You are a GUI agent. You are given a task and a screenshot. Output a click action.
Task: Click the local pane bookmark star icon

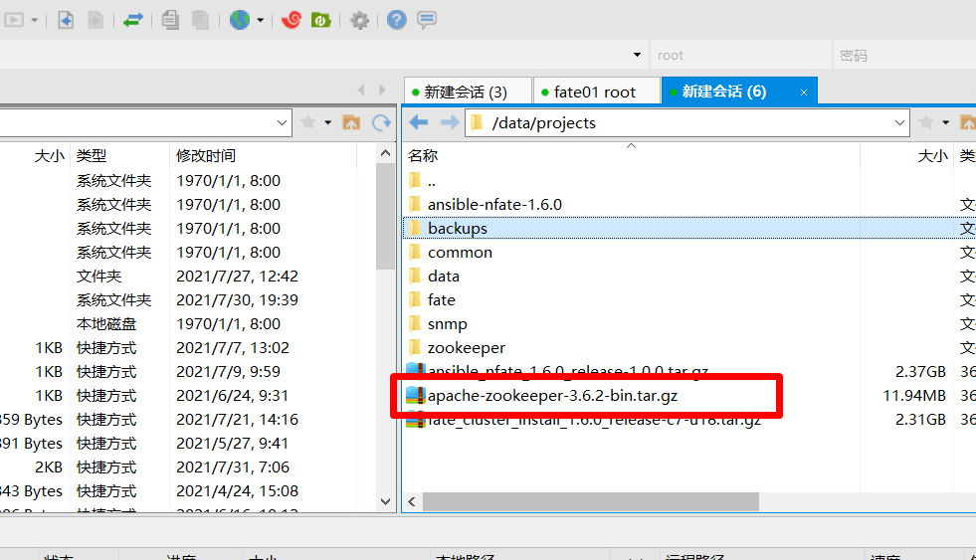[308, 122]
